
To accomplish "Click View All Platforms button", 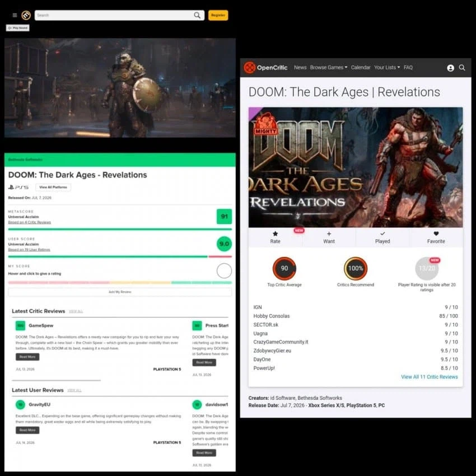I will [x=53, y=187].
